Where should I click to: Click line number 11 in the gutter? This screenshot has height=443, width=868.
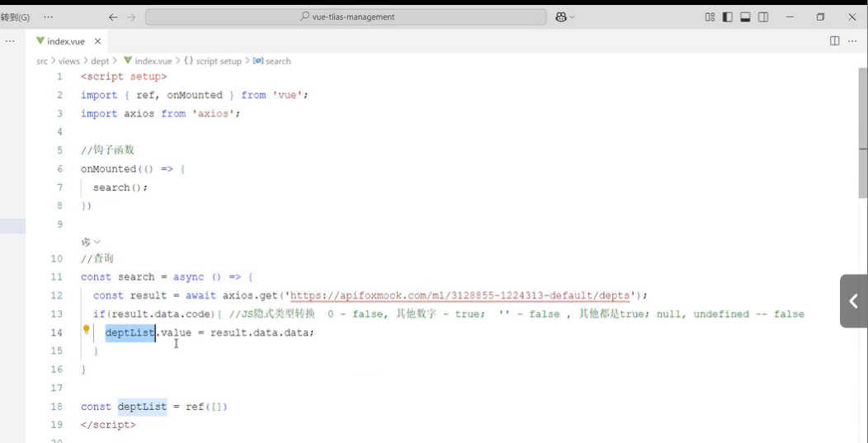click(x=56, y=277)
